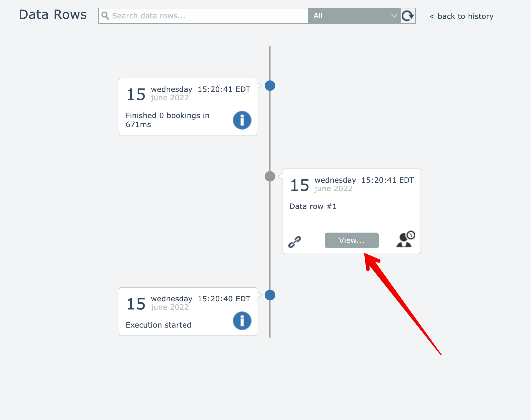Click the search magnifier icon

(x=105, y=16)
